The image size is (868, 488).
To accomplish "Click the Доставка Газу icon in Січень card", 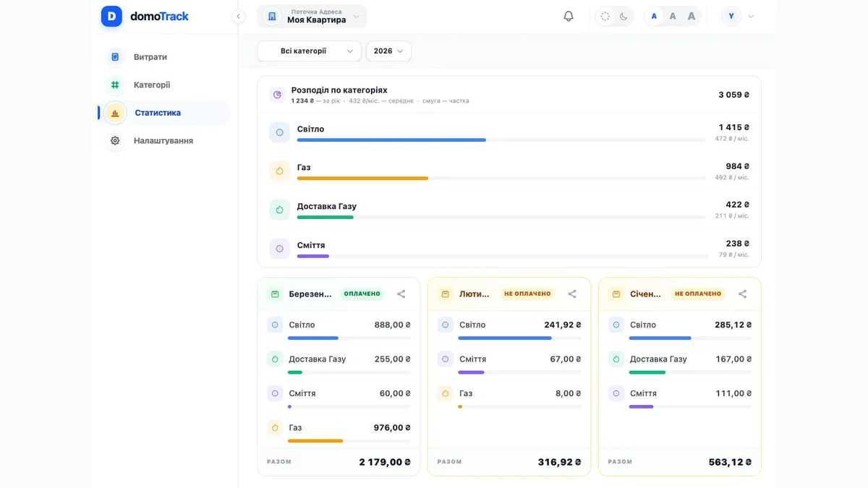I will point(616,359).
